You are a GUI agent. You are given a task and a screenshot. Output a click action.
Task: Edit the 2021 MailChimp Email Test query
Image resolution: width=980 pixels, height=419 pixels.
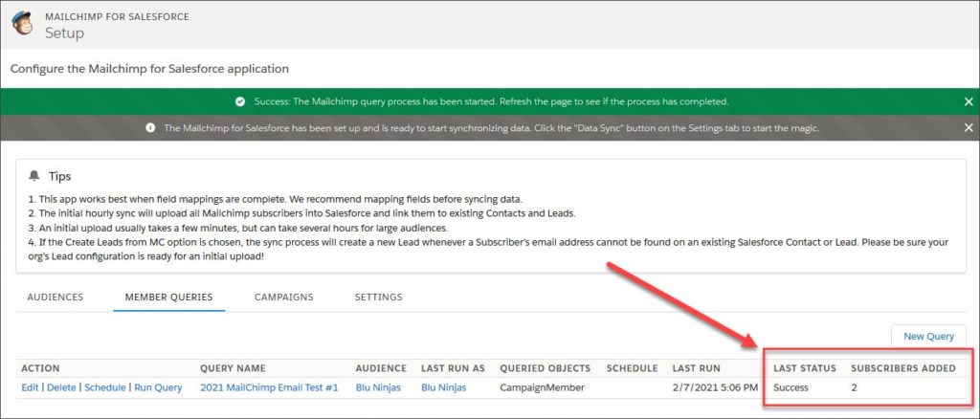30,387
